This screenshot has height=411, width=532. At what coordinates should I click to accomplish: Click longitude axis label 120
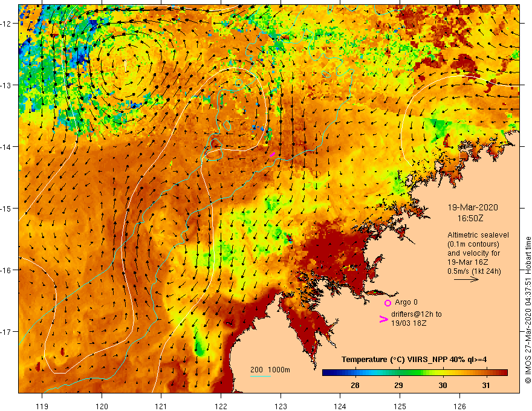point(102,406)
